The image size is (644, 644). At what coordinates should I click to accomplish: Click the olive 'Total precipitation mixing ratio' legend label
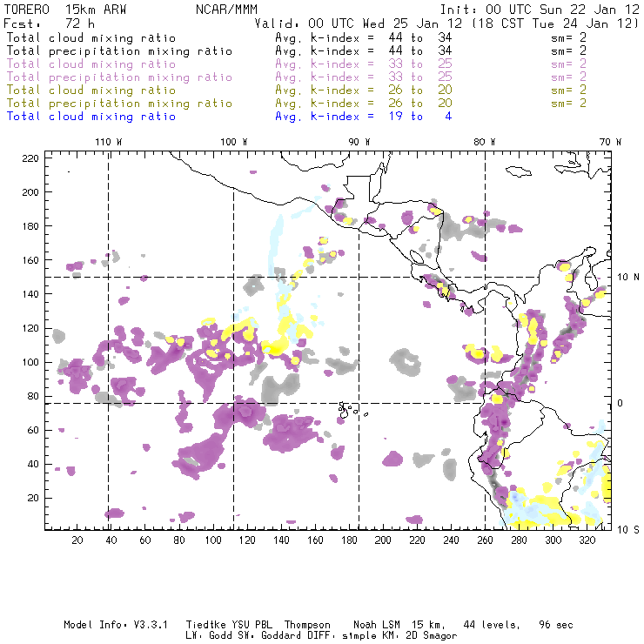(119, 103)
